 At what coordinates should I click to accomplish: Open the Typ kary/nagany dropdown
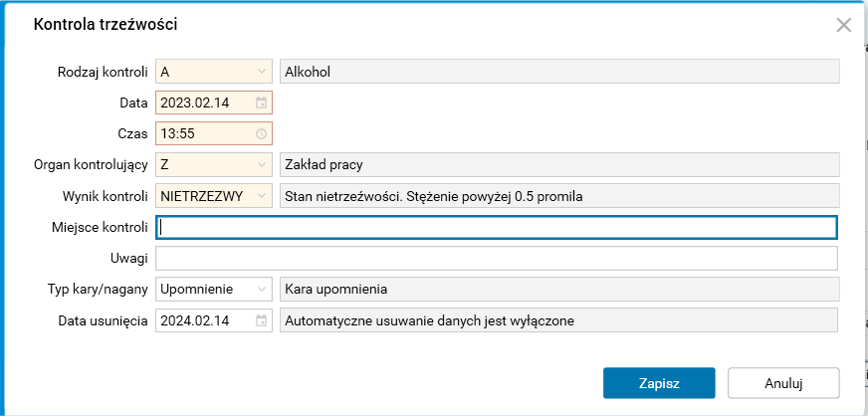262,289
